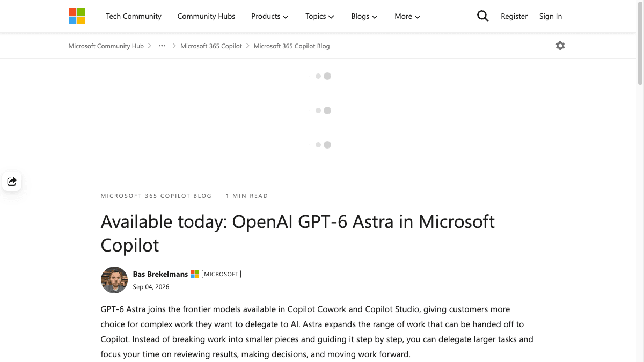Click the Microsoft badge logo beside author name
The image size is (644, 362).
pyautogui.click(x=195, y=274)
